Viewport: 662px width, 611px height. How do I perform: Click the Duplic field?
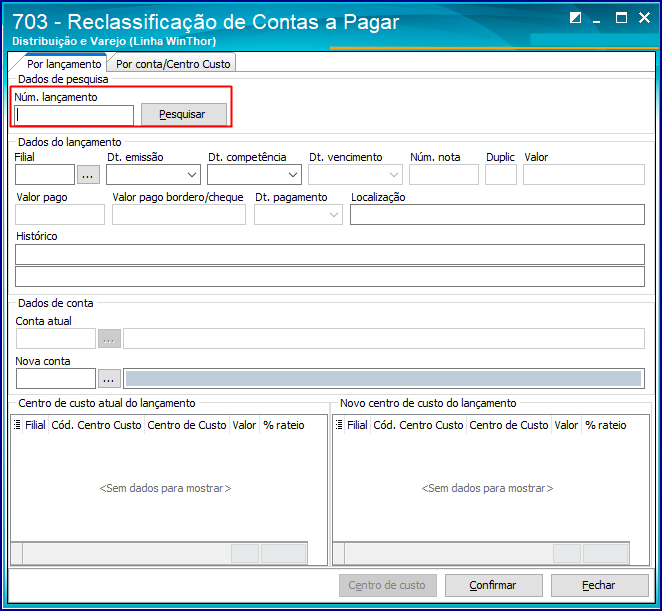click(501, 175)
